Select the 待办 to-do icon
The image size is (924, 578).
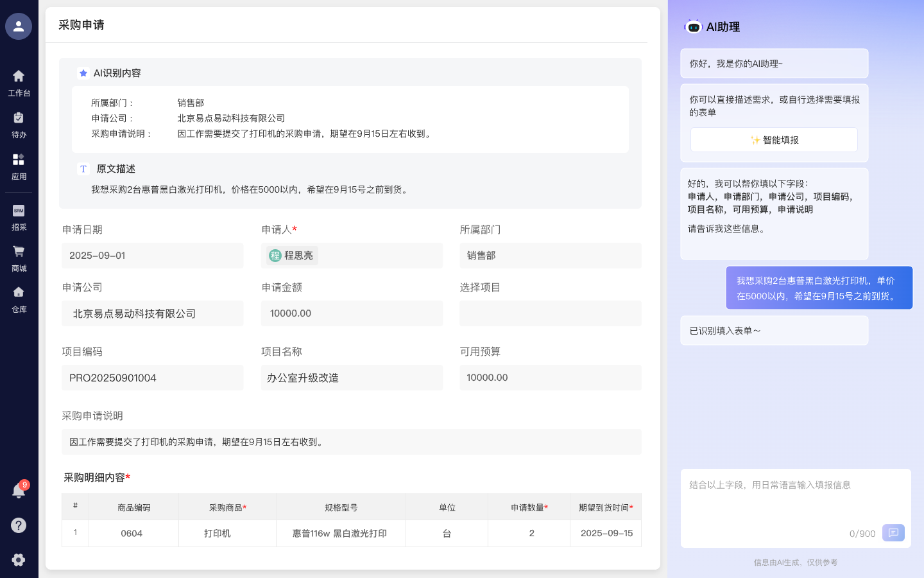click(x=19, y=123)
